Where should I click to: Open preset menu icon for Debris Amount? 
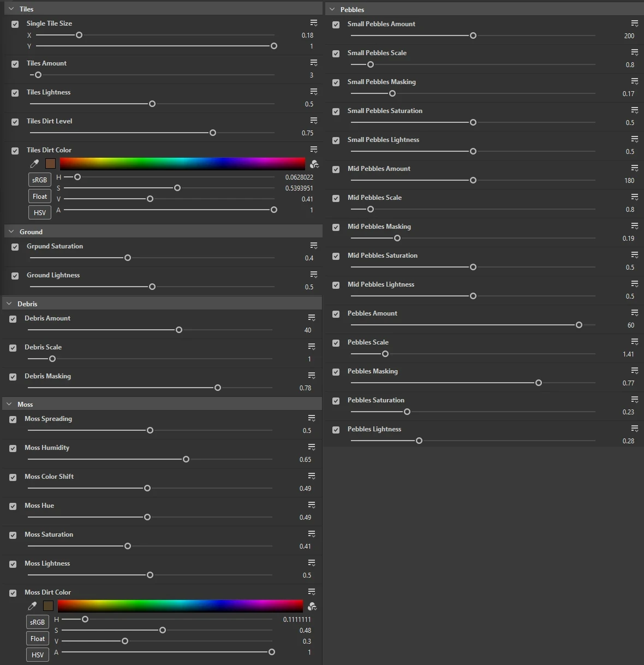(312, 318)
